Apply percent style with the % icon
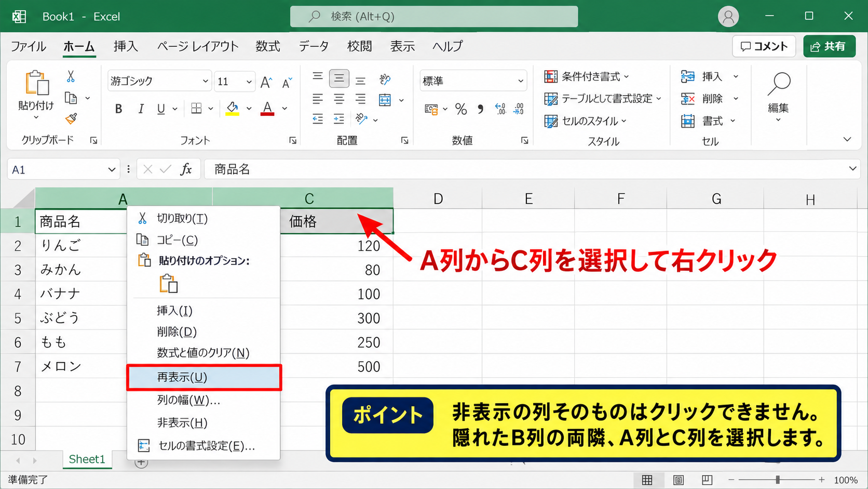The image size is (868, 489). pos(461,109)
